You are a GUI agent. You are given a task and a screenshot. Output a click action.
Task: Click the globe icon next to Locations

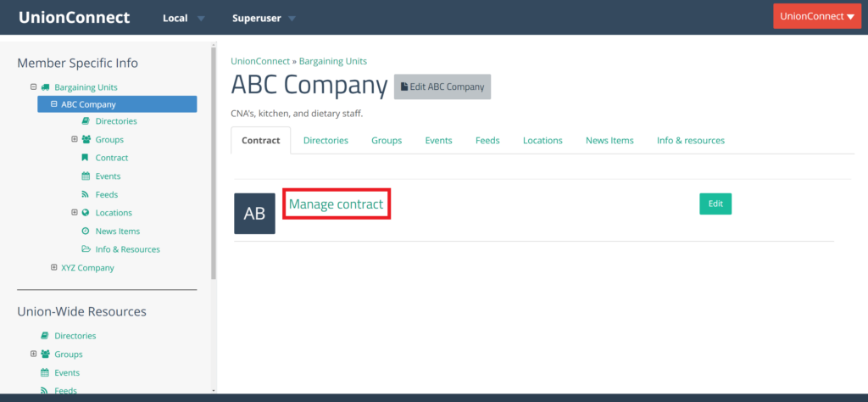pos(86,213)
